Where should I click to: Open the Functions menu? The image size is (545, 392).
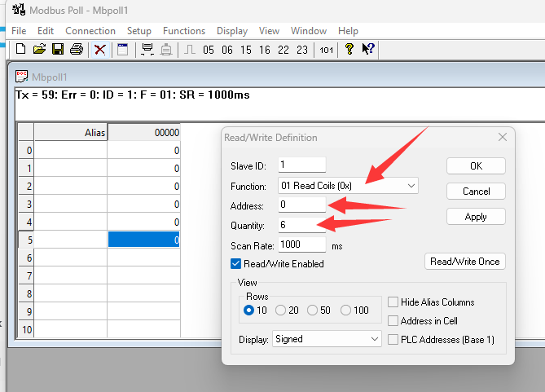point(183,31)
